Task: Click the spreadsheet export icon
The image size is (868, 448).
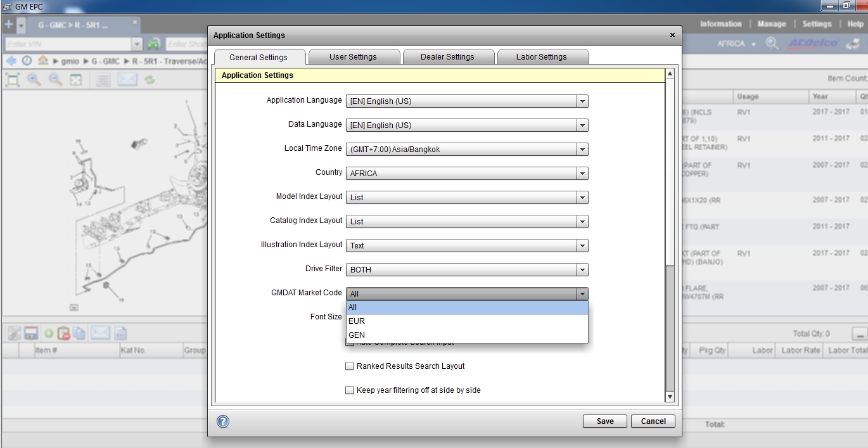Action: 120,333
